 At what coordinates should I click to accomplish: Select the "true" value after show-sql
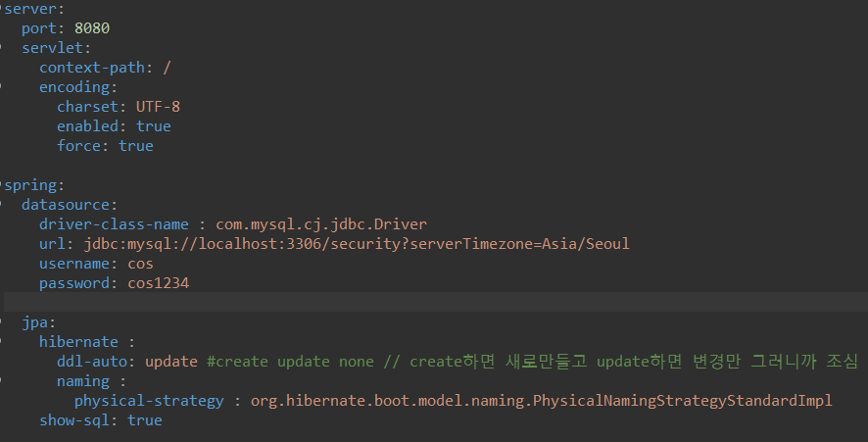pos(144,420)
